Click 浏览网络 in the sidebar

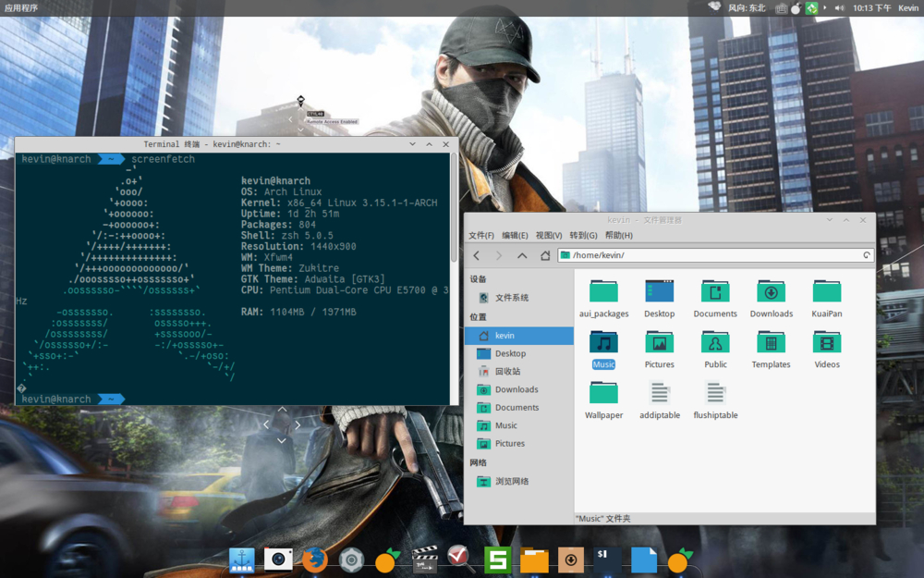pos(511,482)
